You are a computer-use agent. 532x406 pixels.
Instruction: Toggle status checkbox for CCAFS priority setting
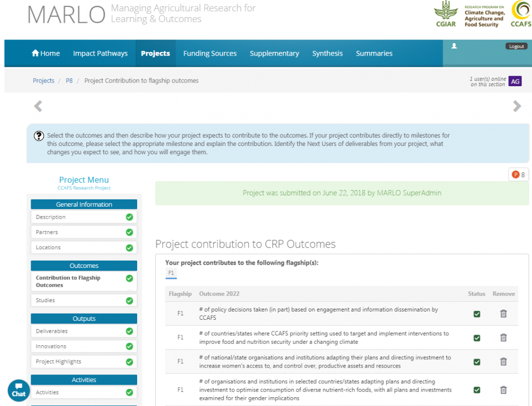[x=476, y=338]
